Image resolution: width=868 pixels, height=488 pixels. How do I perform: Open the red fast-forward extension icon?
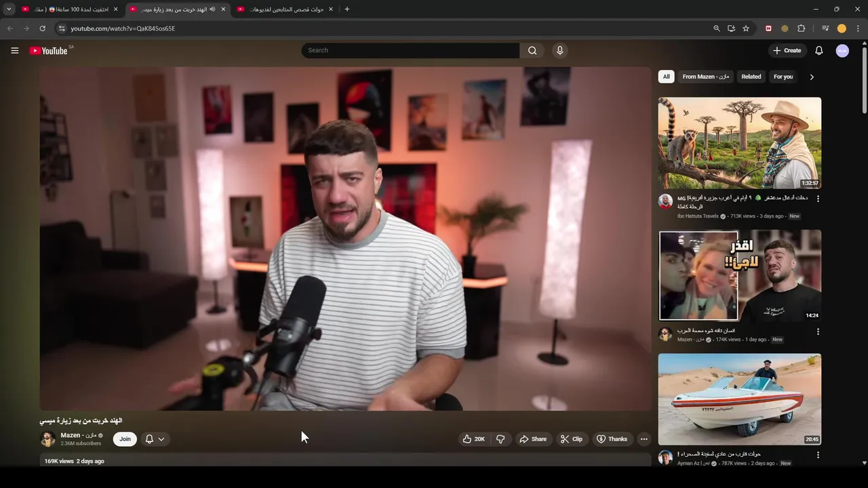tap(768, 28)
